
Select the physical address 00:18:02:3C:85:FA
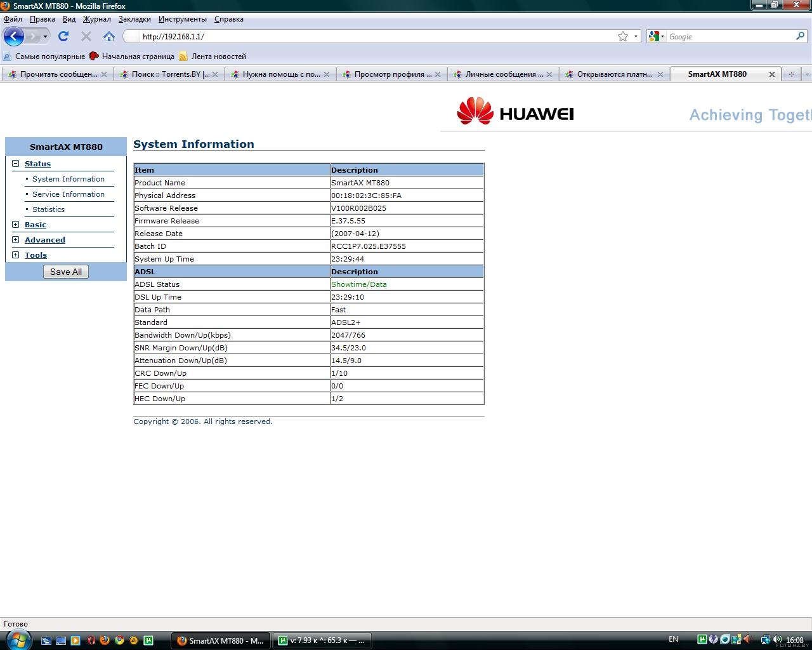(x=367, y=196)
